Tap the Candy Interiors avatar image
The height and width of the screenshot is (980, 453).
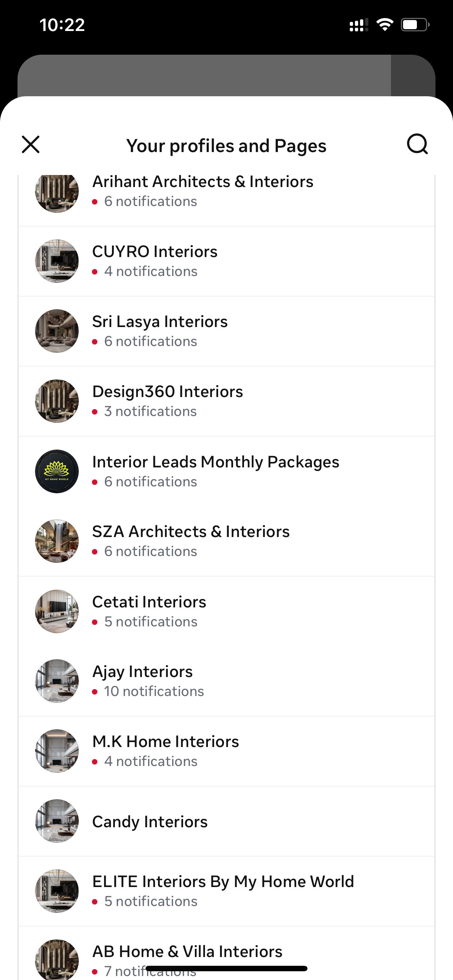click(x=57, y=821)
